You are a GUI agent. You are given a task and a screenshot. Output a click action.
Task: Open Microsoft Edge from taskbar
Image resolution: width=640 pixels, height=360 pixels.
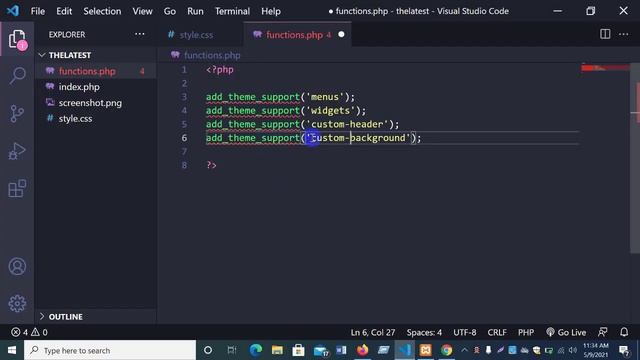pyautogui.click(x=256, y=350)
